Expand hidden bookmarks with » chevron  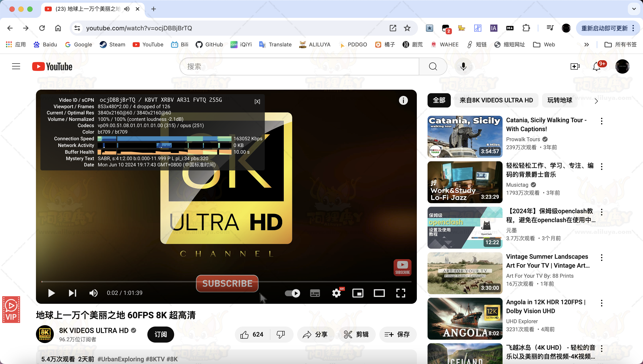click(x=587, y=45)
